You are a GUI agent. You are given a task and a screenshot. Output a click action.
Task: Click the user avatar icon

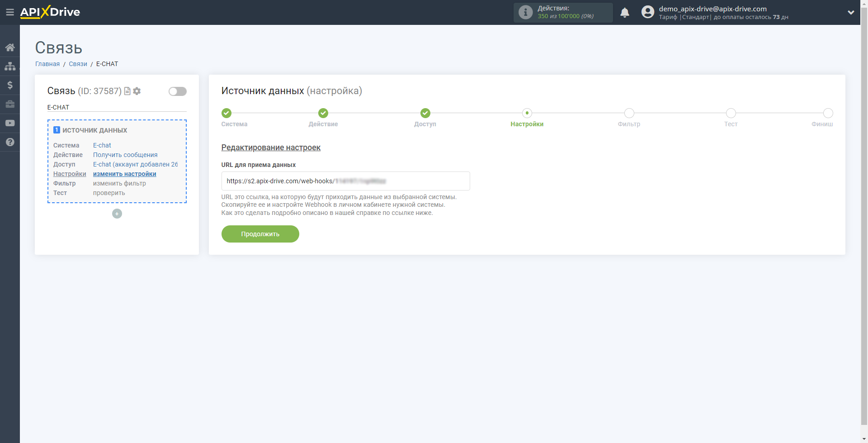click(x=648, y=12)
